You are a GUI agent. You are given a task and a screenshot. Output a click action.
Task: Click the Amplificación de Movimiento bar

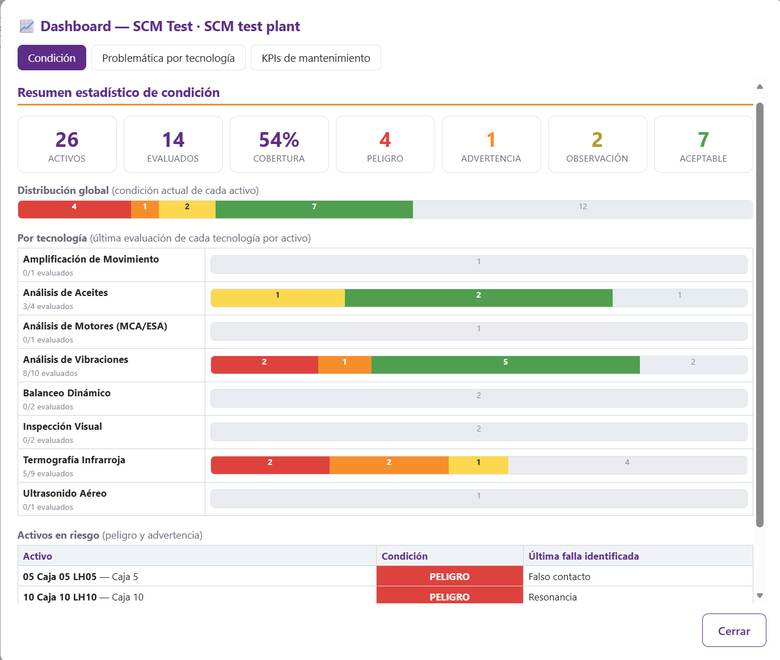click(x=479, y=265)
